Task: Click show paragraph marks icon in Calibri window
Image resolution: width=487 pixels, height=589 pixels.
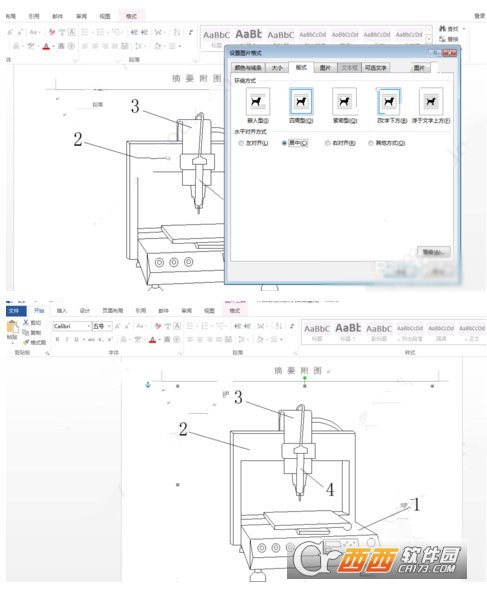Action: [x=292, y=326]
